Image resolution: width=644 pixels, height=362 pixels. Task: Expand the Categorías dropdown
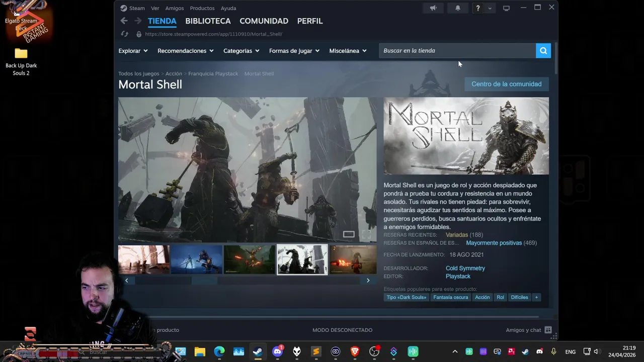(242, 51)
